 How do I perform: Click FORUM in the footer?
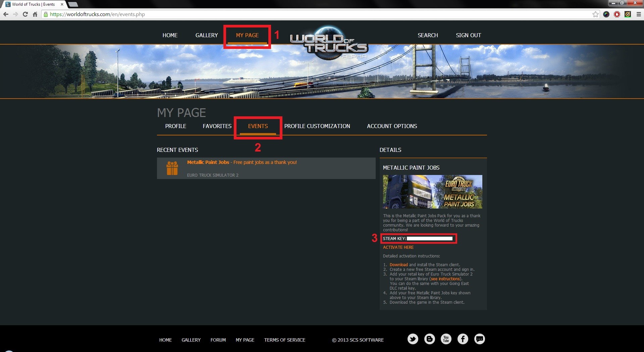pyautogui.click(x=218, y=340)
